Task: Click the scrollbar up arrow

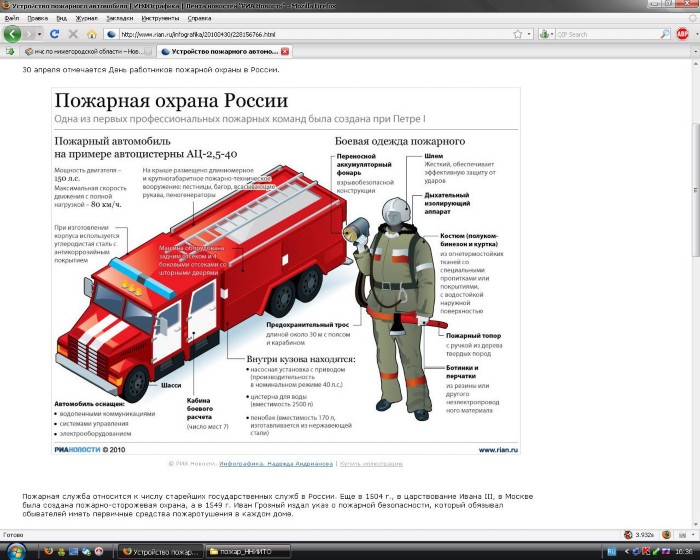Action: (696, 64)
